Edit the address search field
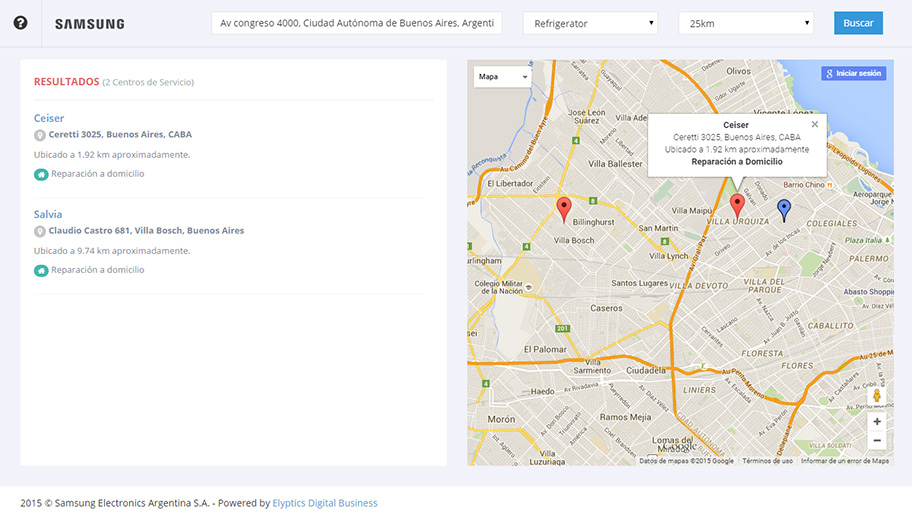 357,23
